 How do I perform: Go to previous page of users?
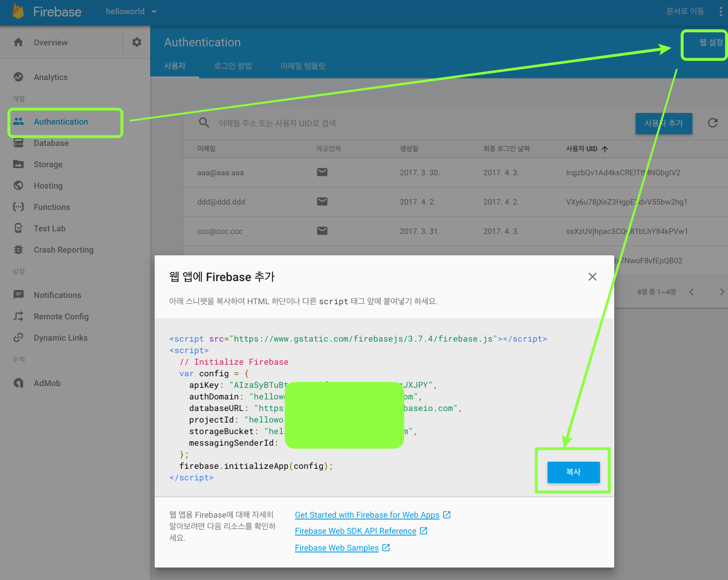[x=692, y=292]
